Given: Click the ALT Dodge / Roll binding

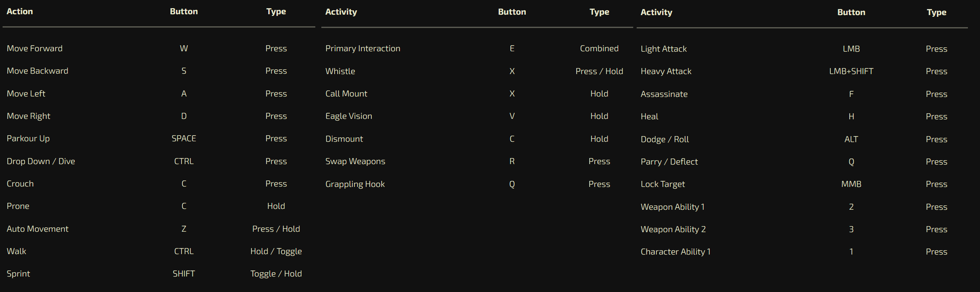Looking at the screenshot, I should pyautogui.click(x=851, y=139).
